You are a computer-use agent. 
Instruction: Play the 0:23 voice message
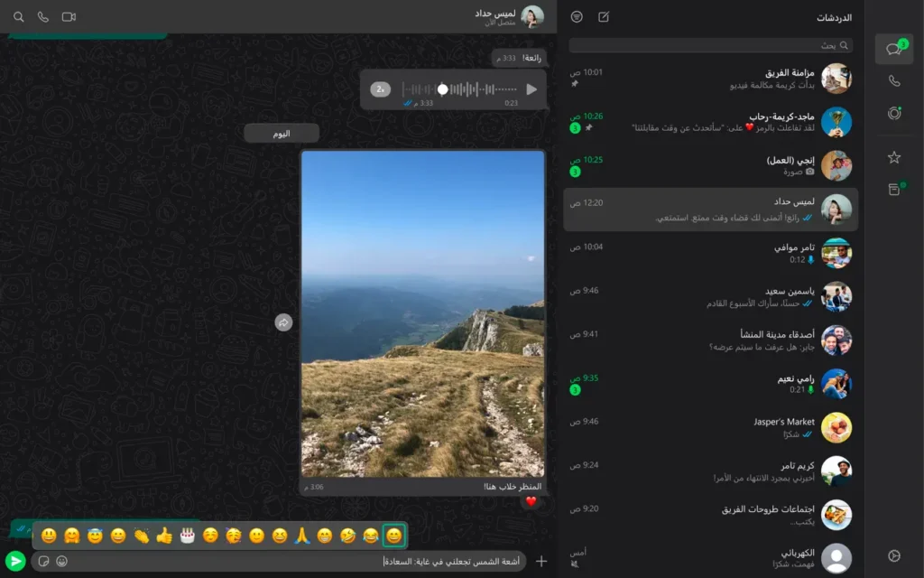tap(531, 89)
